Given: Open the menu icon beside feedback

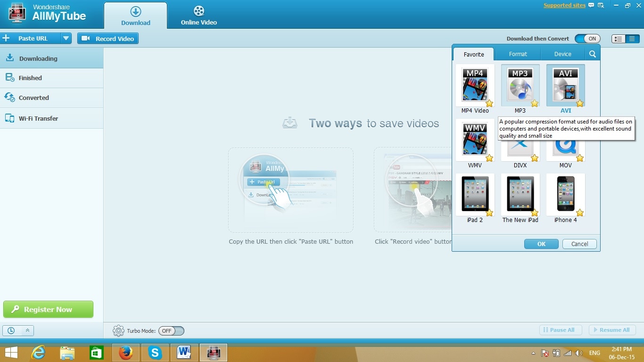Looking at the screenshot, I should pyautogui.click(x=601, y=6).
